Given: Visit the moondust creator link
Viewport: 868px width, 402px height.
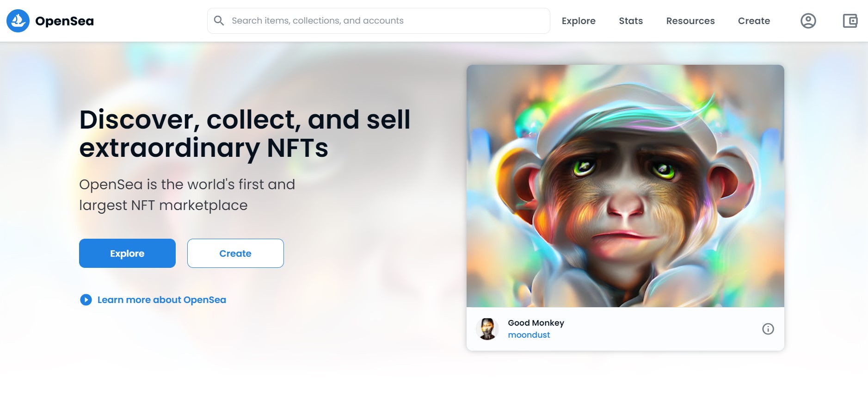Looking at the screenshot, I should [529, 335].
